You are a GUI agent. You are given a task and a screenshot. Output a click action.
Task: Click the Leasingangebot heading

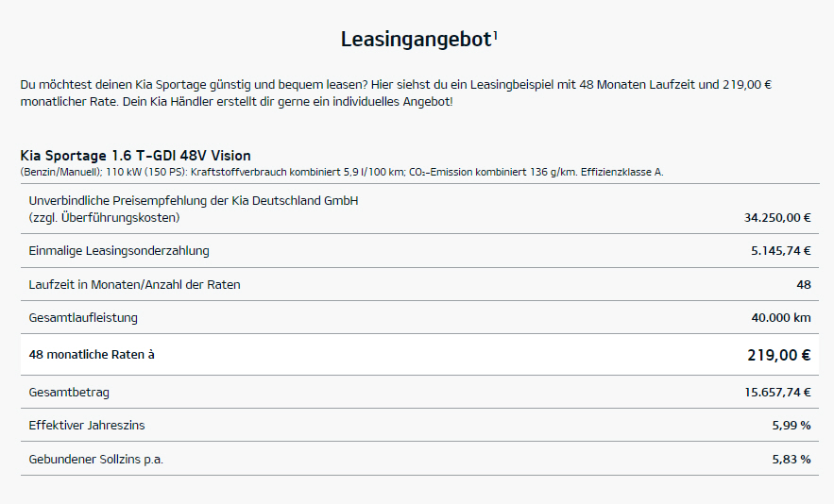coord(416,40)
